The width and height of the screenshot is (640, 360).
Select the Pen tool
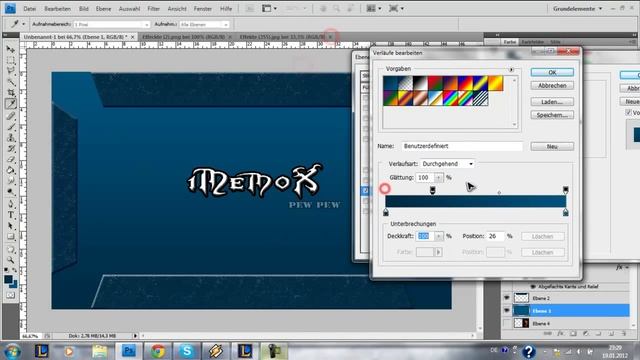11,204
